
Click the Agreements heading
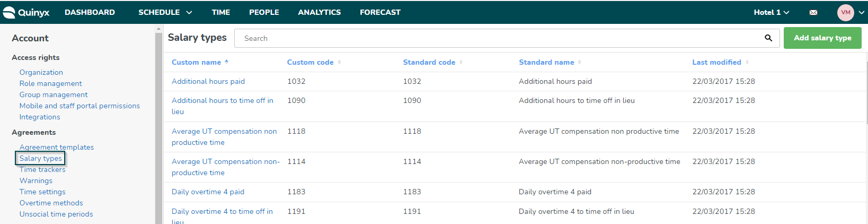pyautogui.click(x=33, y=132)
